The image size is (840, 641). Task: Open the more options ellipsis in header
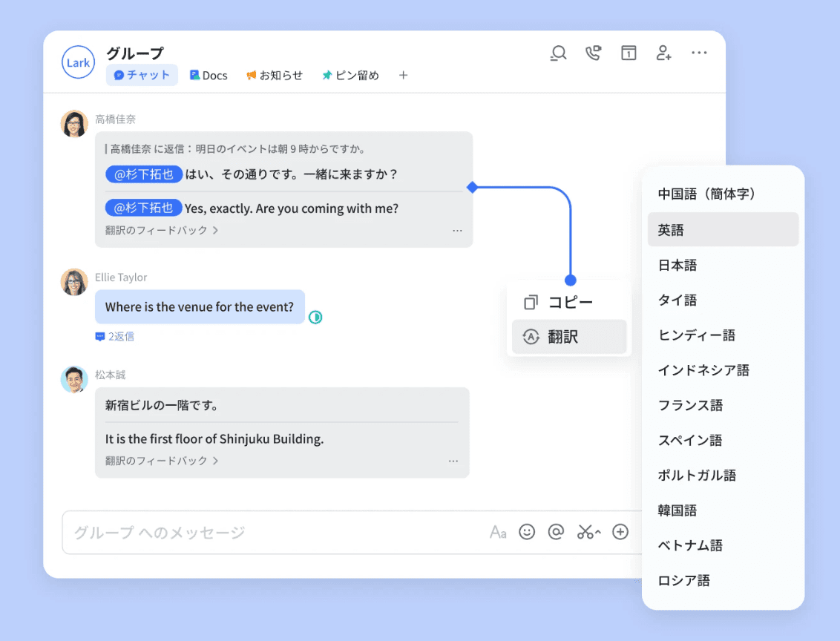point(699,53)
